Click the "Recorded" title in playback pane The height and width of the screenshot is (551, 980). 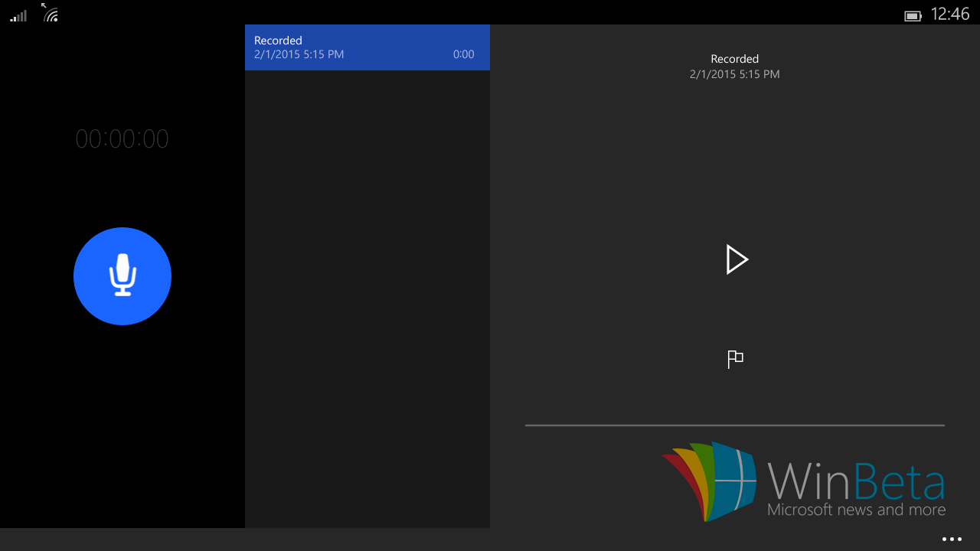click(x=734, y=59)
